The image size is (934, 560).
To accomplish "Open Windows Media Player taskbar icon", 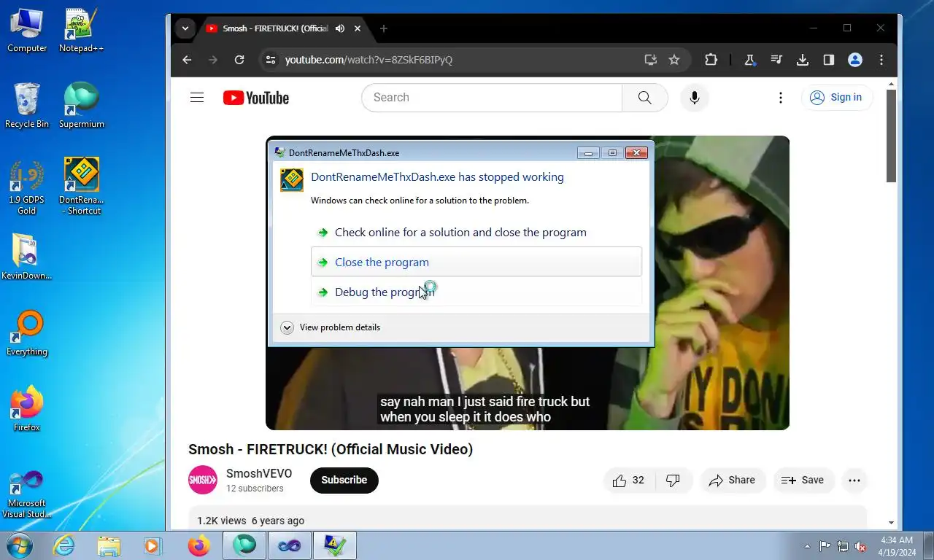I will click(x=153, y=545).
